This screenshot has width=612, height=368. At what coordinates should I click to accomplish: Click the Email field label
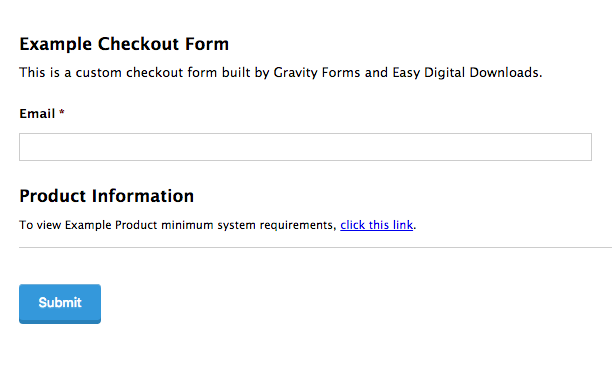pyautogui.click(x=37, y=114)
